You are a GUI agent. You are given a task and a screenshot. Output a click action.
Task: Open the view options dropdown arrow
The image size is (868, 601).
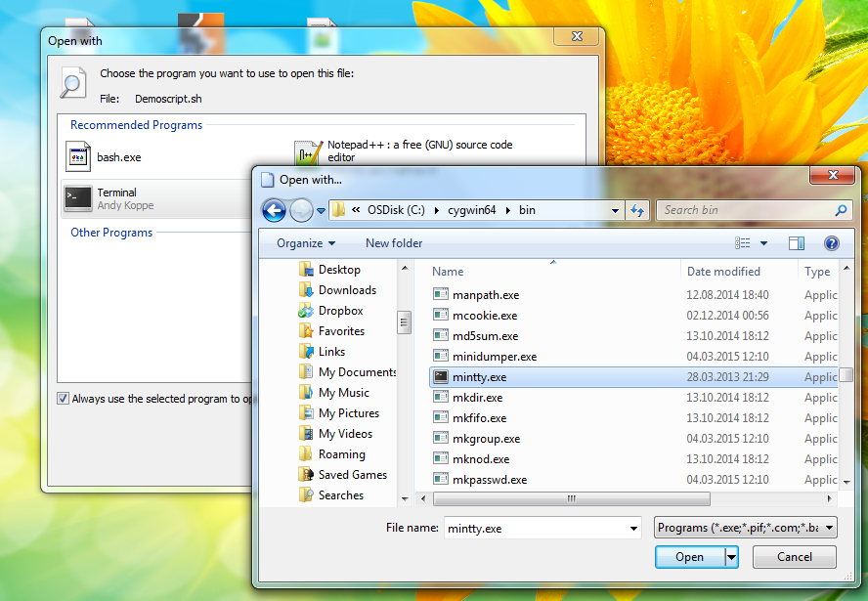pos(764,243)
